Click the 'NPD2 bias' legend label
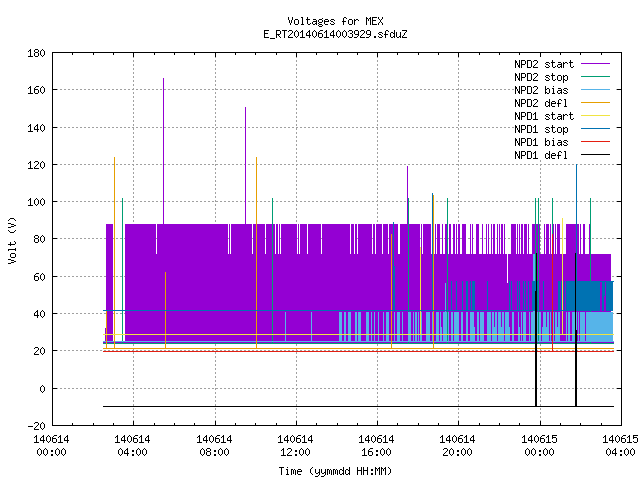 (541, 90)
